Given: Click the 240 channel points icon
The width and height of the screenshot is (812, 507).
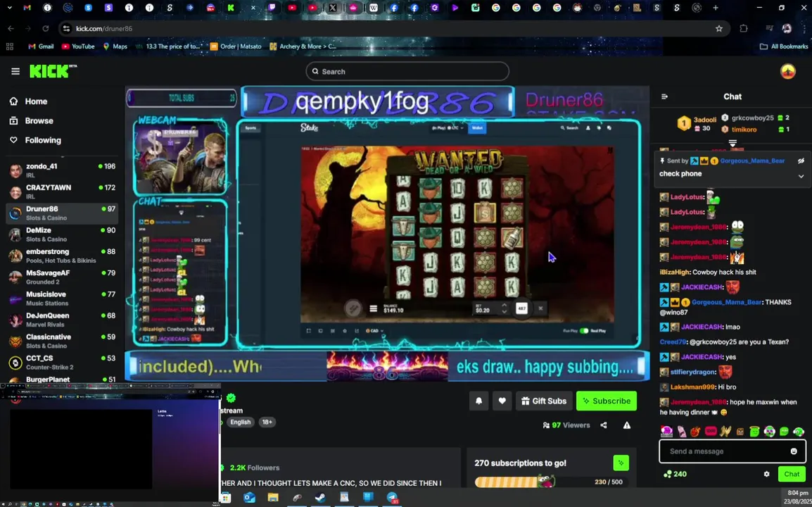Looking at the screenshot, I should pos(668,474).
